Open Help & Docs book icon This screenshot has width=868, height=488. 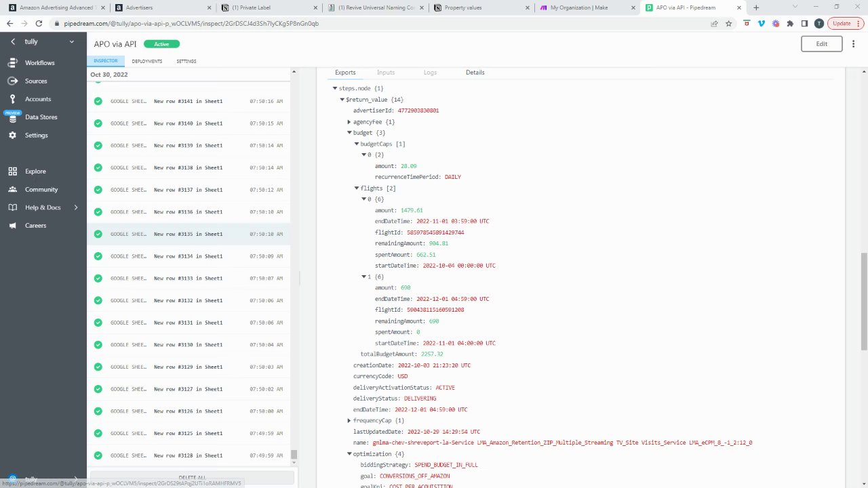point(12,207)
